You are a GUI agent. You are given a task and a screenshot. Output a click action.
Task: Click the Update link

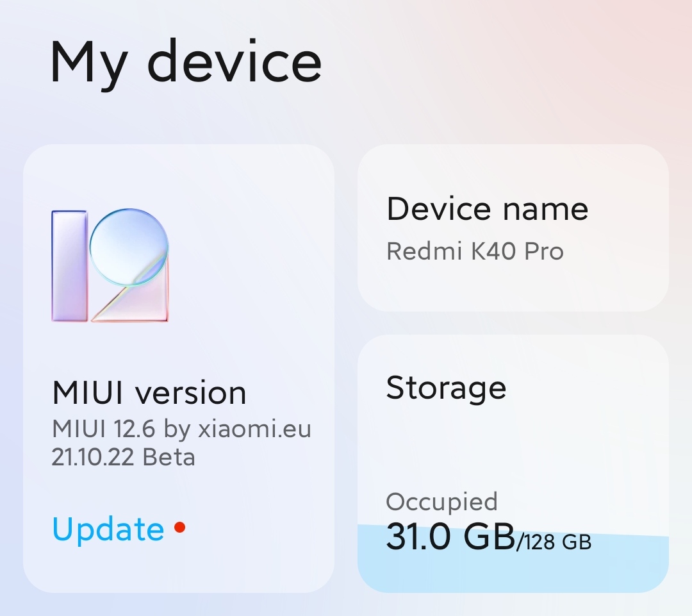click(108, 529)
